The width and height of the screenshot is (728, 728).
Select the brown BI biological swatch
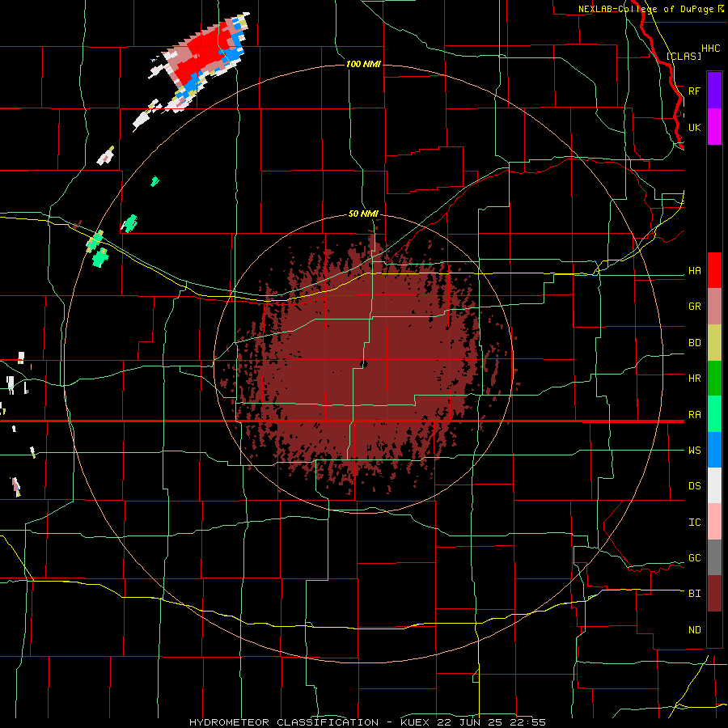coord(714,594)
